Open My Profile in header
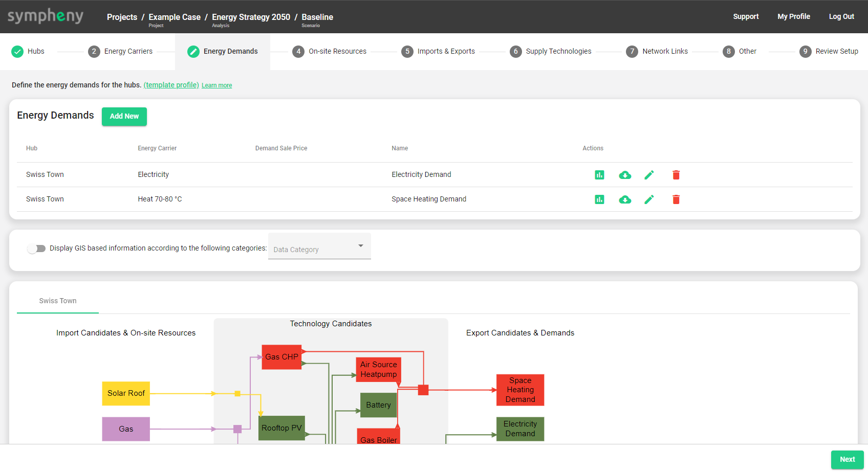The height and width of the screenshot is (472, 868). point(793,16)
